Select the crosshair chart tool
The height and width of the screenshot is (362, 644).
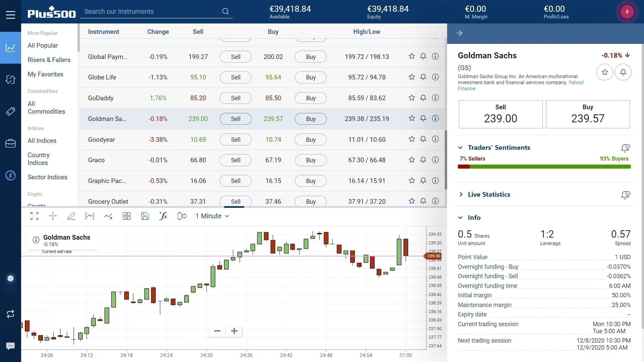pyautogui.click(x=53, y=216)
